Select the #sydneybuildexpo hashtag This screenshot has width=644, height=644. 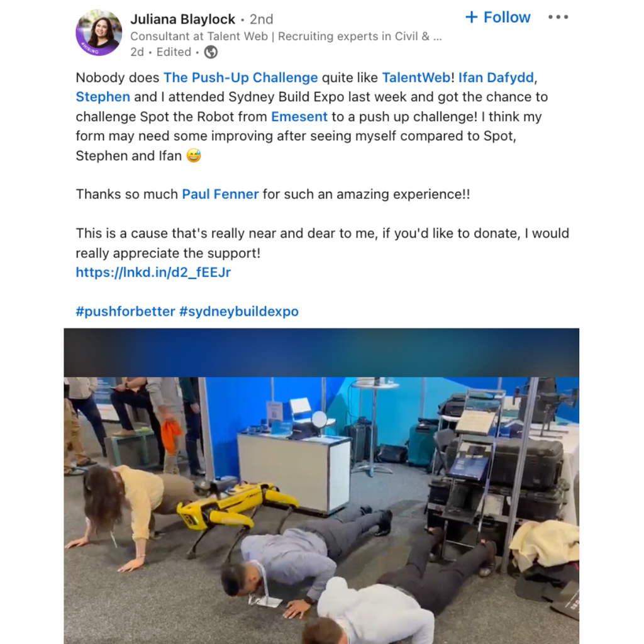click(x=238, y=311)
